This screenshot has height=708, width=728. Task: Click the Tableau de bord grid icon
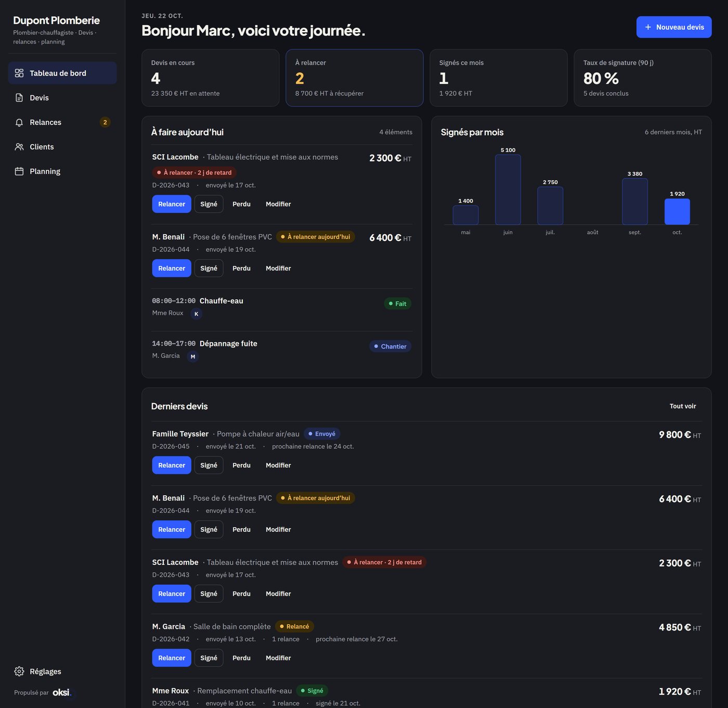[x=19, y=73]
